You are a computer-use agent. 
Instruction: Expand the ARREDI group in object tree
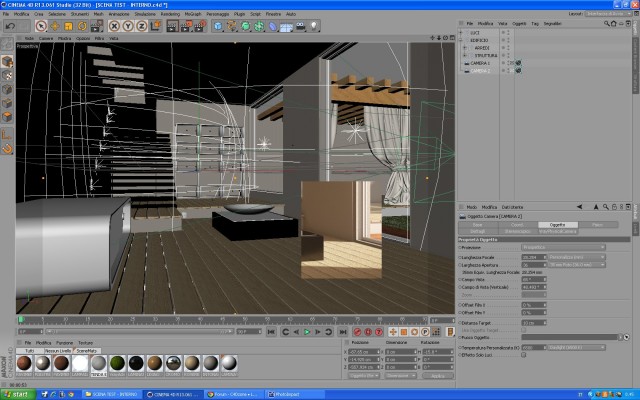464,48
